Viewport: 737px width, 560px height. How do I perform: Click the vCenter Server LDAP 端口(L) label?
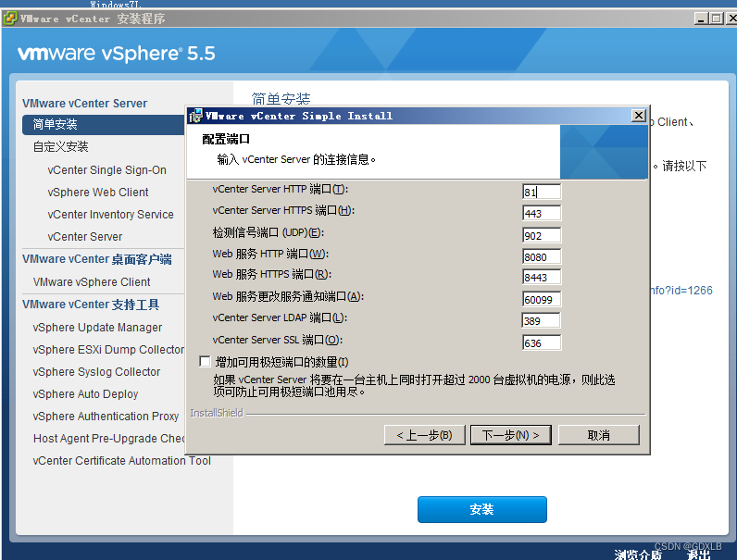pos(280,318)
